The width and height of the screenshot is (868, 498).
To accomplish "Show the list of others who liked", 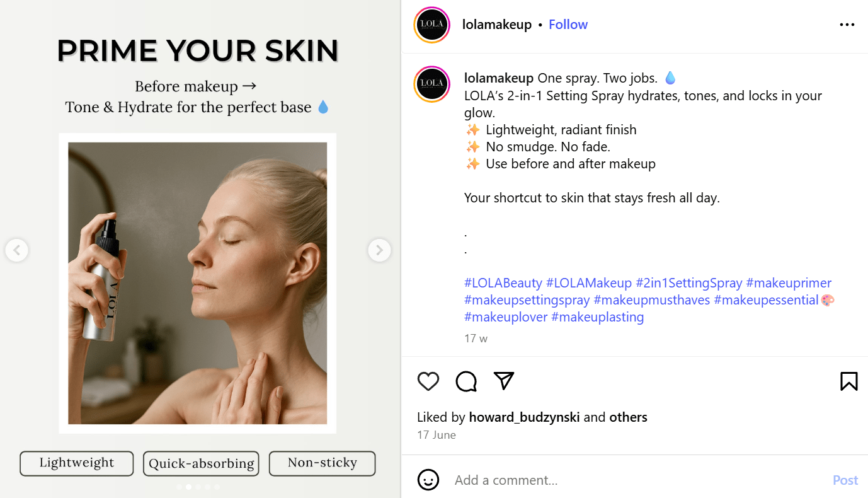I will tap(628, 417).
